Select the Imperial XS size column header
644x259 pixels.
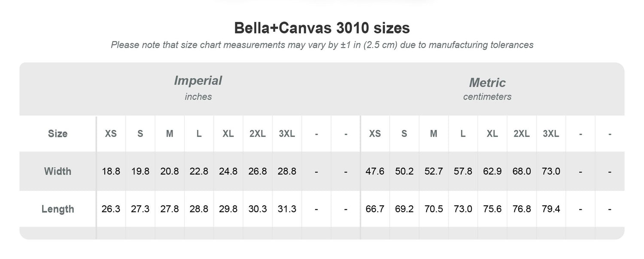111,133
